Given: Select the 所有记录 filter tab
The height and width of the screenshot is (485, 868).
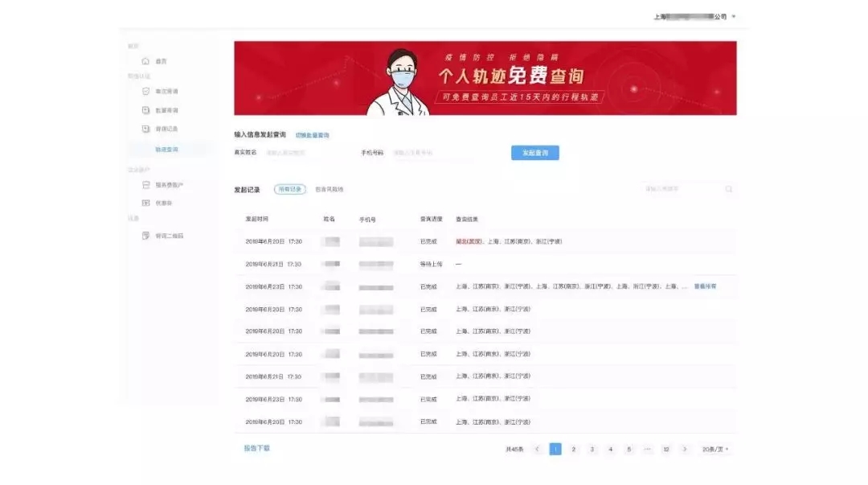Looking at the screenshot, I should pos(289,189).
